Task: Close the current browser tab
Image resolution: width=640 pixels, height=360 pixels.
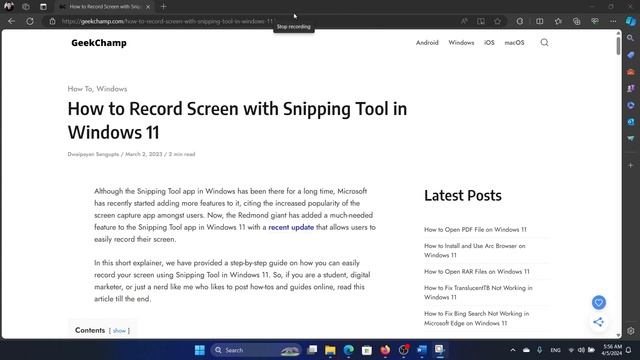Action: click(x=148, y=7)
